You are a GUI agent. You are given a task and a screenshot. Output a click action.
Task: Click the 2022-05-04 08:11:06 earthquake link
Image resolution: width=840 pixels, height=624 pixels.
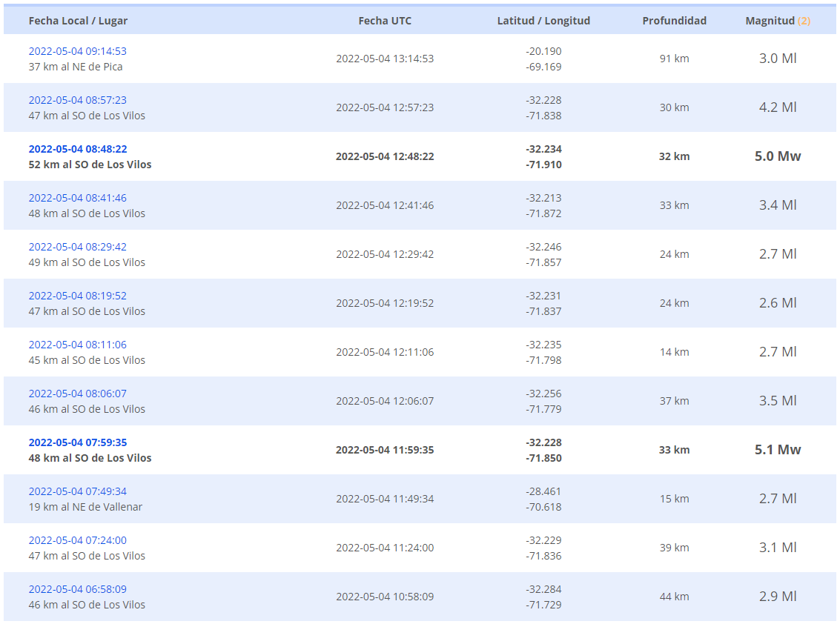(77, 345)
